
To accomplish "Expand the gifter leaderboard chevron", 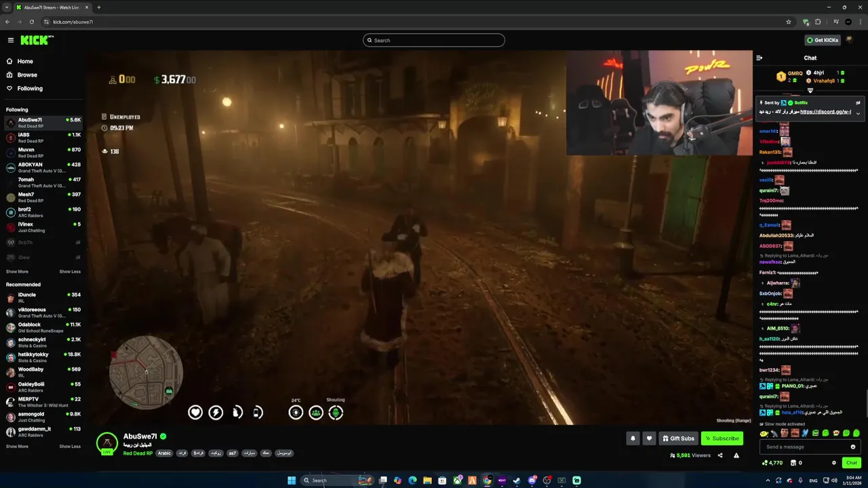I will [x=810, y=90].
